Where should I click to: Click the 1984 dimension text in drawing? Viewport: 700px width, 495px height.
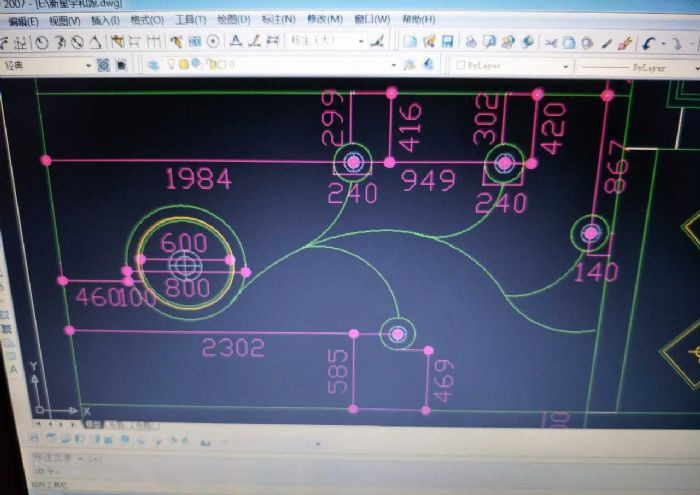tap(199, 179)
